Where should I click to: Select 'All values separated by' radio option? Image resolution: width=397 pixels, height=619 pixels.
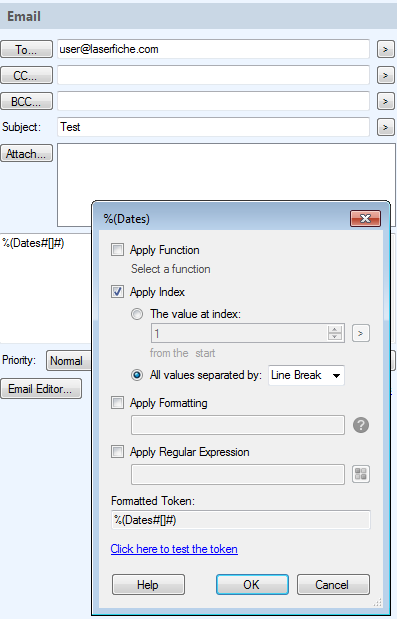[137, 375]
